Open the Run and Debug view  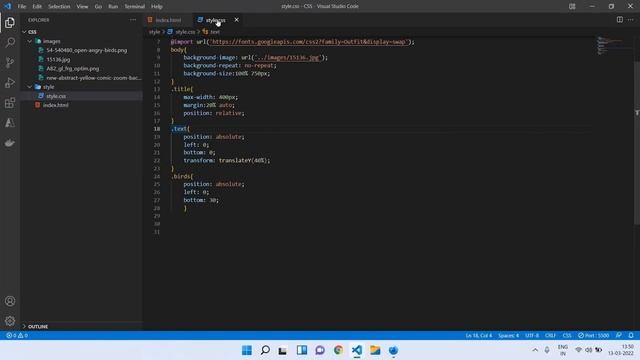tap(10, 82)
